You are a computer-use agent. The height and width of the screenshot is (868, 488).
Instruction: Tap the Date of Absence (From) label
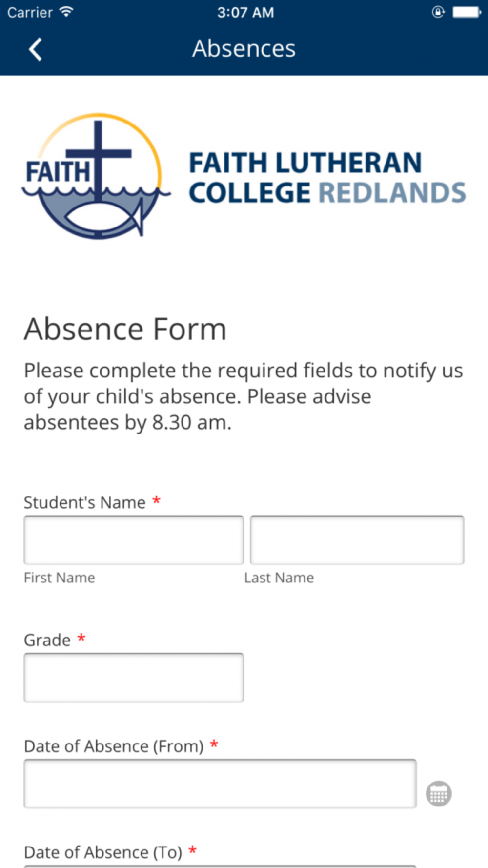click(x=114, y=746)
